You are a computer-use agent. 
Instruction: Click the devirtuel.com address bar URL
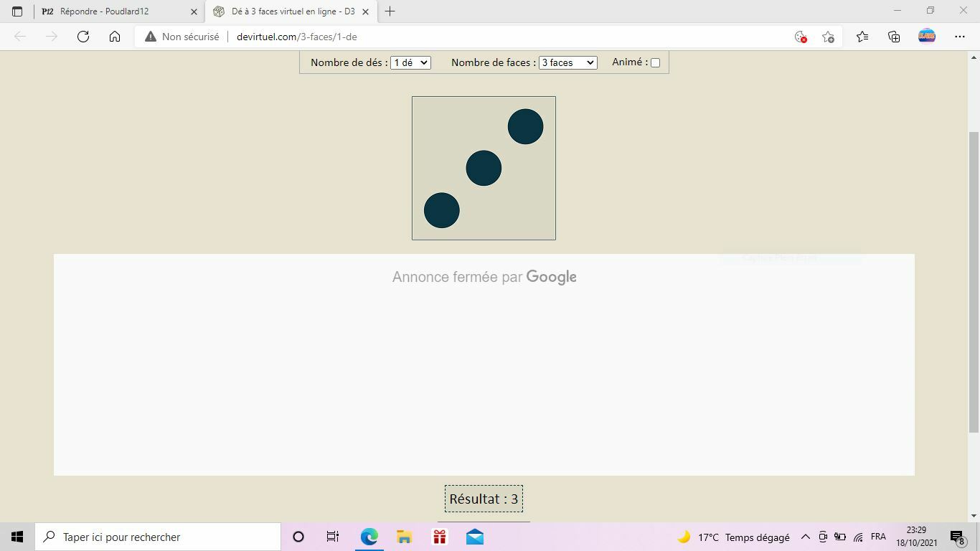click(296, 37)
